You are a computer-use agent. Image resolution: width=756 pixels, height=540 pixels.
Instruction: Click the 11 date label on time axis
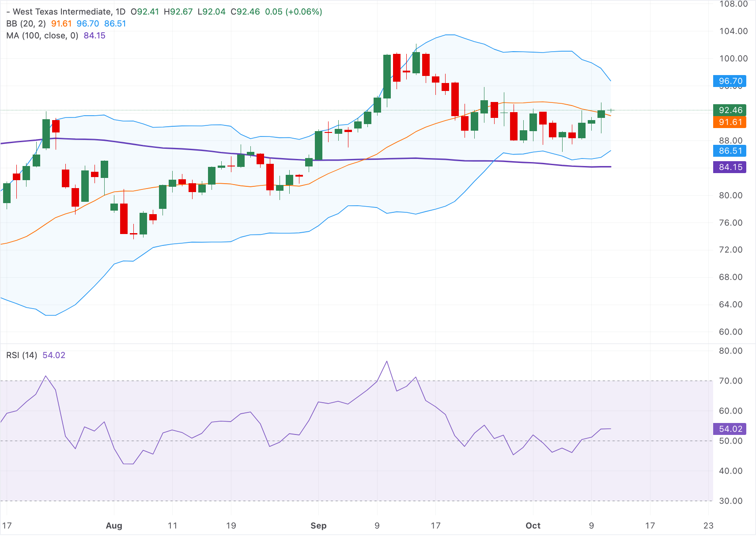(x=173, y=525)
